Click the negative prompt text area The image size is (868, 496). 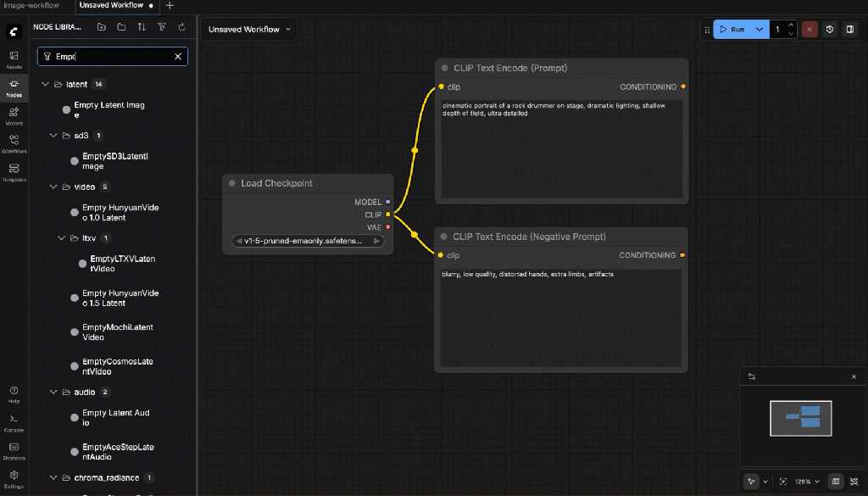(560, 318)
